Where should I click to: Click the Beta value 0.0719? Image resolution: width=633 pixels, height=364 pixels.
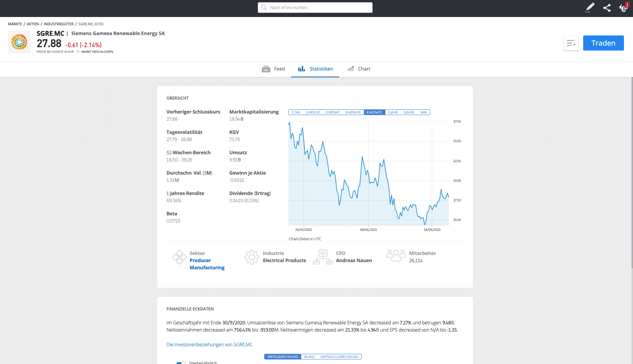[173, 221]
